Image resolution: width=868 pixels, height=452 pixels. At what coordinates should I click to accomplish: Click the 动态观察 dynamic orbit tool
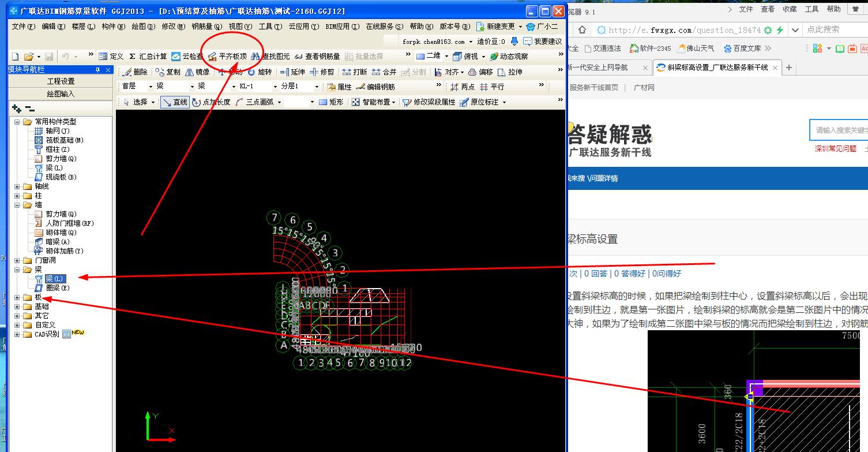(509, 57)
